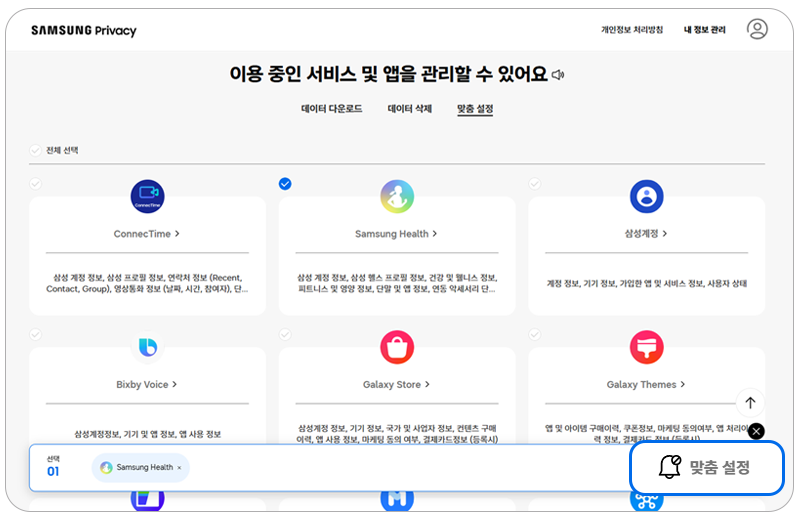Open the user profile account icon
This screenshot has width=800, height=515.
[x=757, y=29]
